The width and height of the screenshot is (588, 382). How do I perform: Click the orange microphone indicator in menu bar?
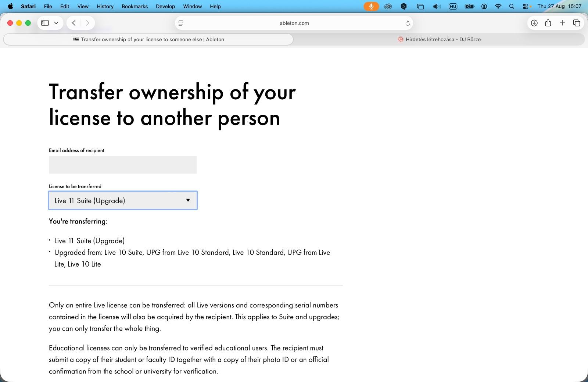click(371, 6)
